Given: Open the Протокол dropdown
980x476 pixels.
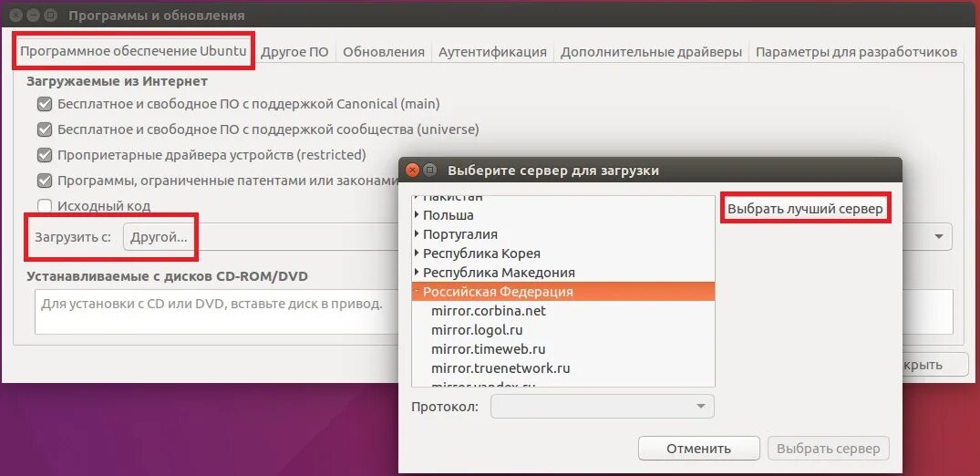Looking at the screenshot, I should pos(603,407).
